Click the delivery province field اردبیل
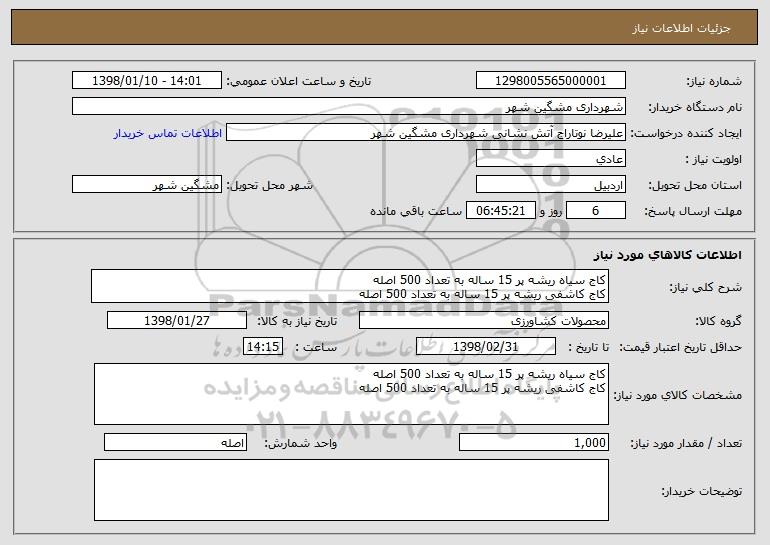The width and height of the screenshot is (770, 545). (550, 185)
